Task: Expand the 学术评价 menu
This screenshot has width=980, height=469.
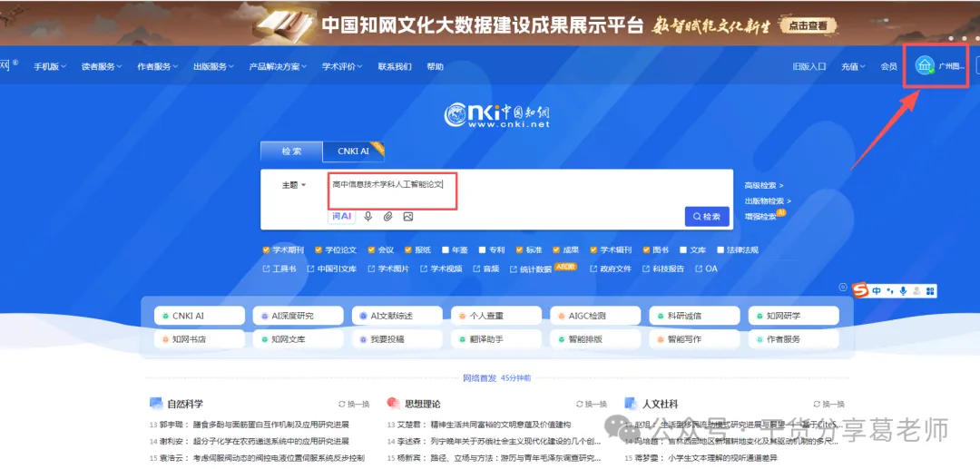Action: tap(342, 66)
